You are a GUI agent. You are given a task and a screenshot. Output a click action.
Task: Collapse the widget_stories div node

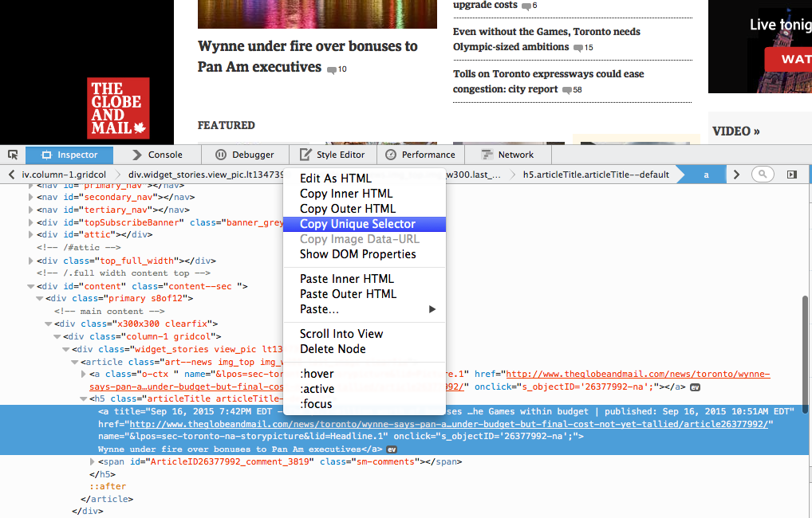tap(65, 349)
